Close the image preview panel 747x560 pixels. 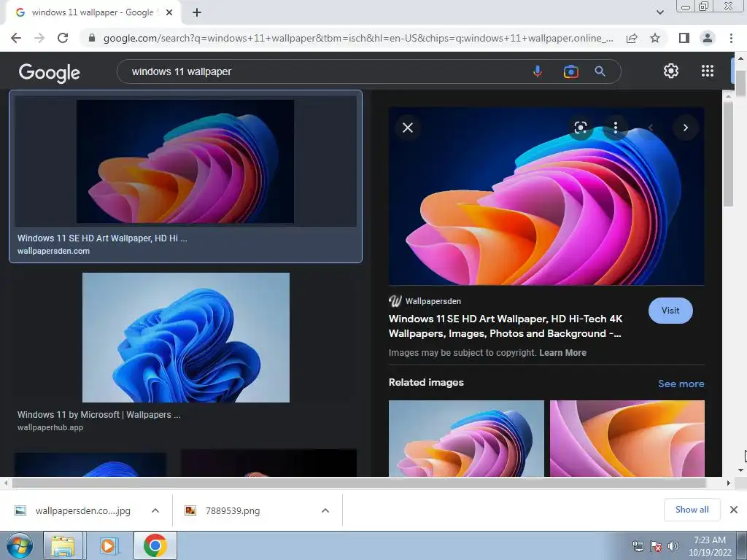[408, 128]
